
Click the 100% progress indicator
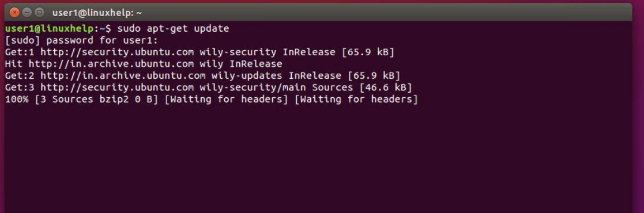click(17, 100)
